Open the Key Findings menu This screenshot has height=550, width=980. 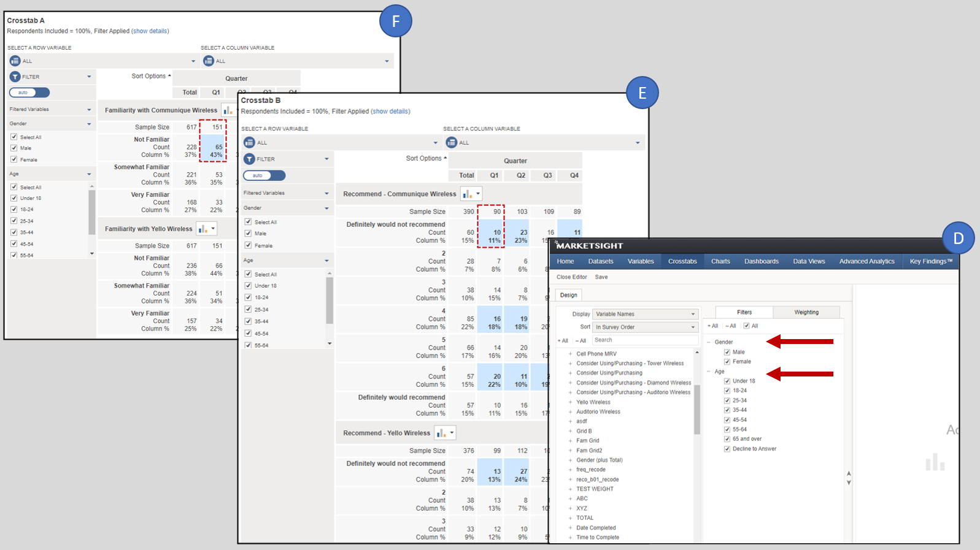point(931,261)
